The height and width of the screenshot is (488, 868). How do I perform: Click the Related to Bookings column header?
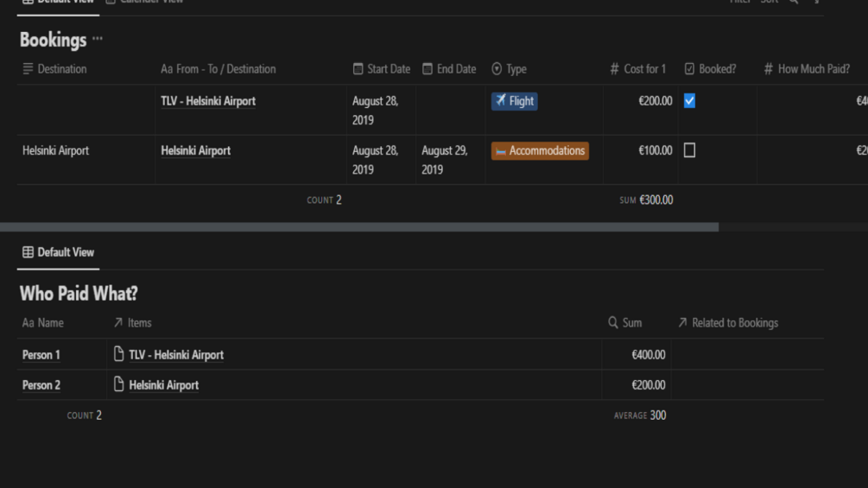pos(727,323)
